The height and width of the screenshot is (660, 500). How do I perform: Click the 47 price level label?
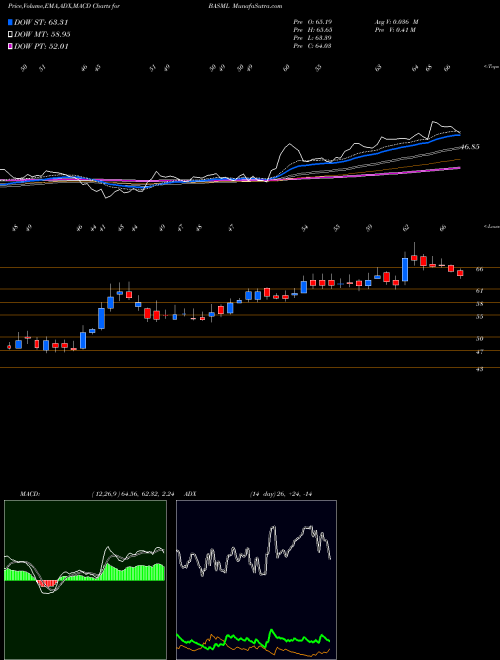[x=481, y=351]
